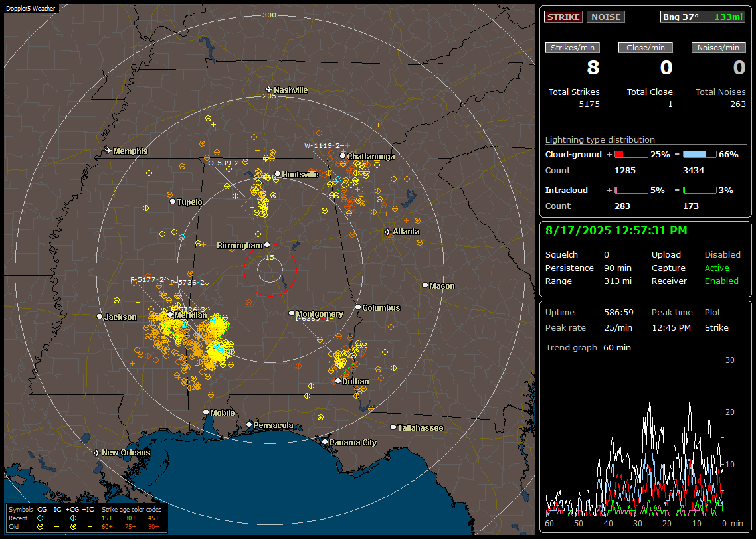Click the Atlanta airport icon
Screen dimensions: 756x539
[388, 232]
